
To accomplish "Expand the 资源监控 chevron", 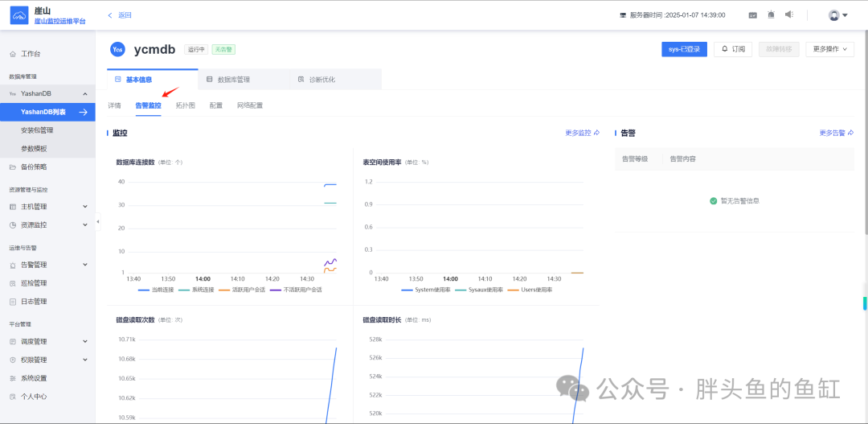I will pyautogui.click(x=84, y=225).
